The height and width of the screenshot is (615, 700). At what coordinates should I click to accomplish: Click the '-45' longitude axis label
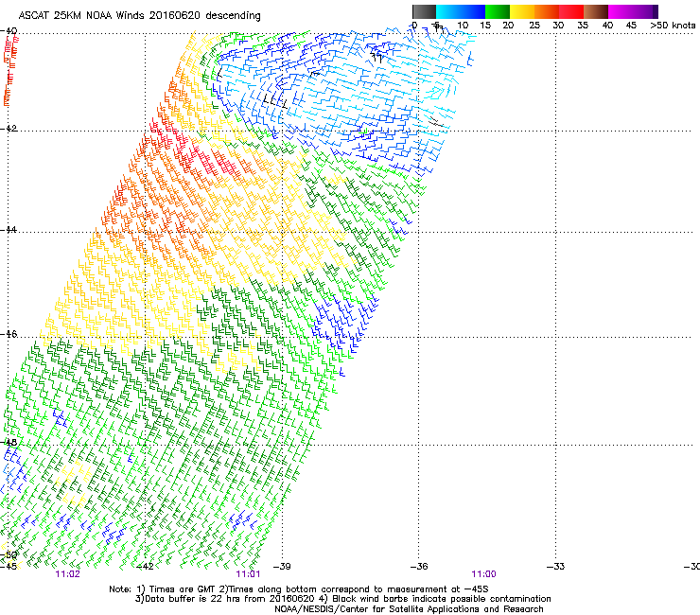9,567
